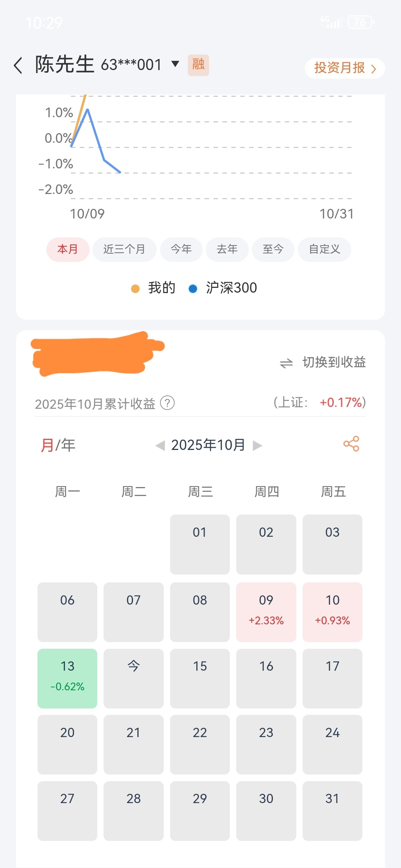Tap the orange 我的 legend dot
Viewport: 401px width, 868px height.
[135, 288]
